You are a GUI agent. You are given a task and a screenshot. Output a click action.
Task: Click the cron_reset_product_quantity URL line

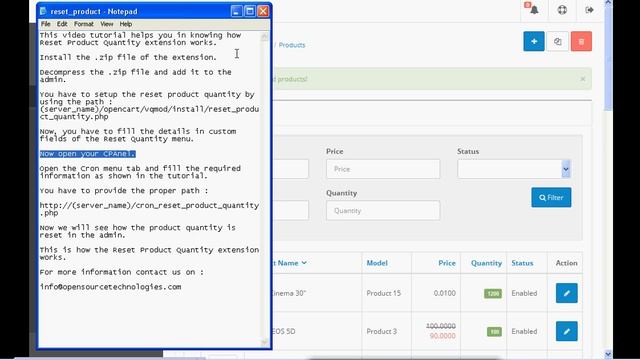pyautogui.click(x=149, y=209)
